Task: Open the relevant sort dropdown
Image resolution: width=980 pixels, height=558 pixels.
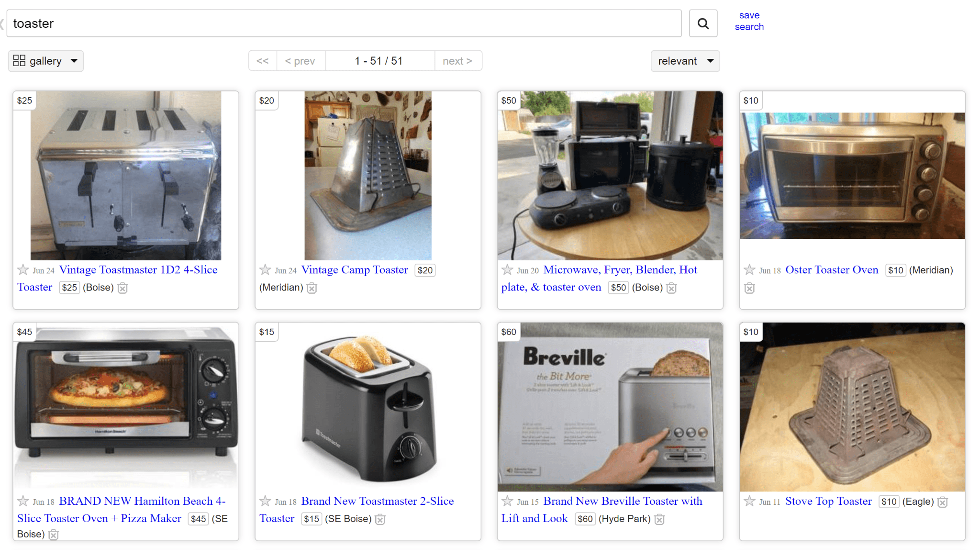Action: pos(685,61)
